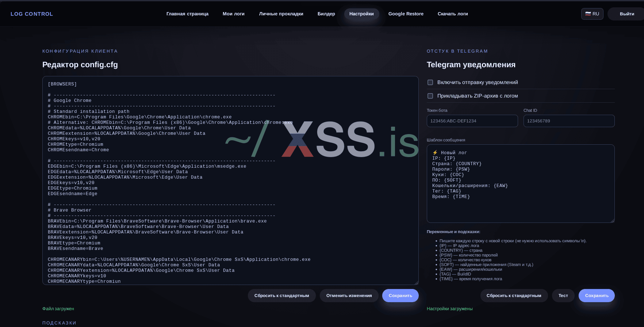This screenshot has width=644, height=327.
Task: Go to Мои логи page
Action: pyautogui.click(x=234, y=14)
